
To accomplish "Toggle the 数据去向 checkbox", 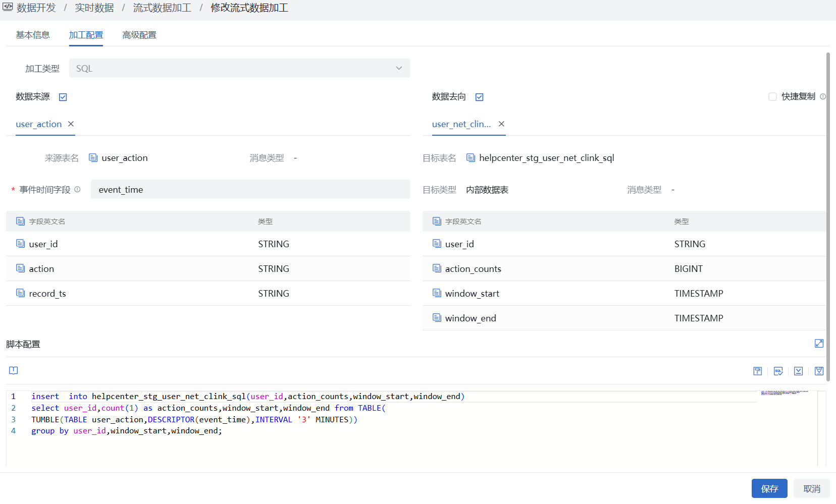I will [x=480, y=97].
